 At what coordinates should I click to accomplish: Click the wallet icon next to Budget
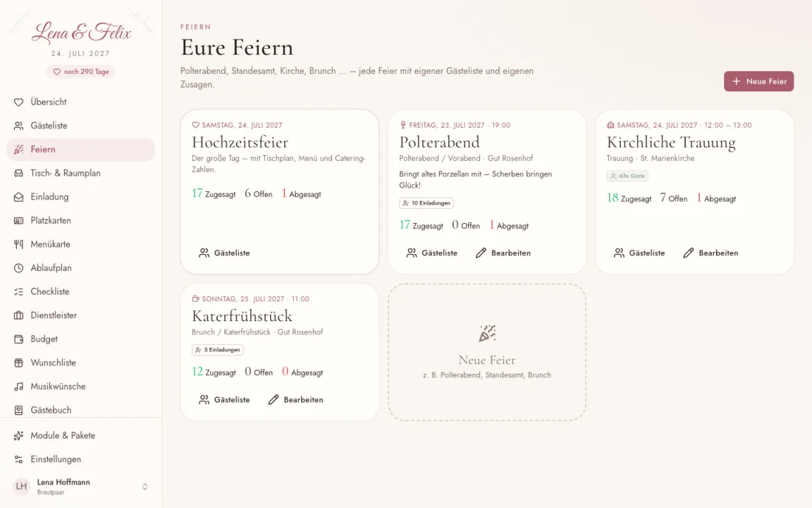click(x=18, y=339)
